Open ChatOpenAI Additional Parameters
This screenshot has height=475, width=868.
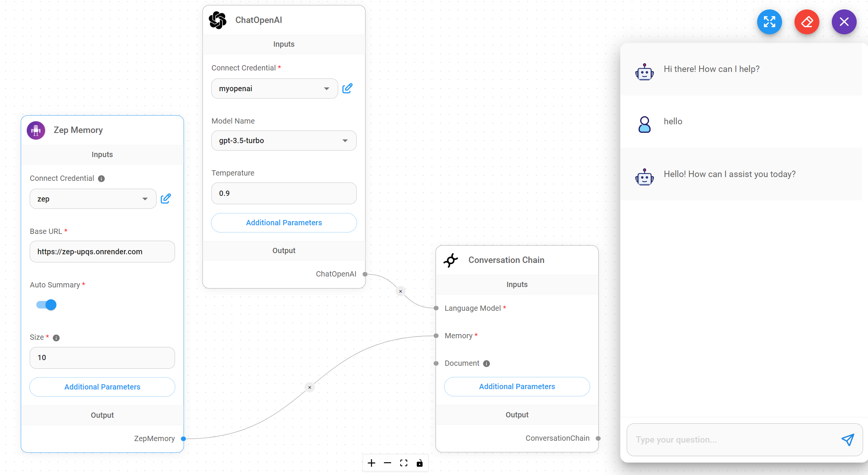(284, 223)
